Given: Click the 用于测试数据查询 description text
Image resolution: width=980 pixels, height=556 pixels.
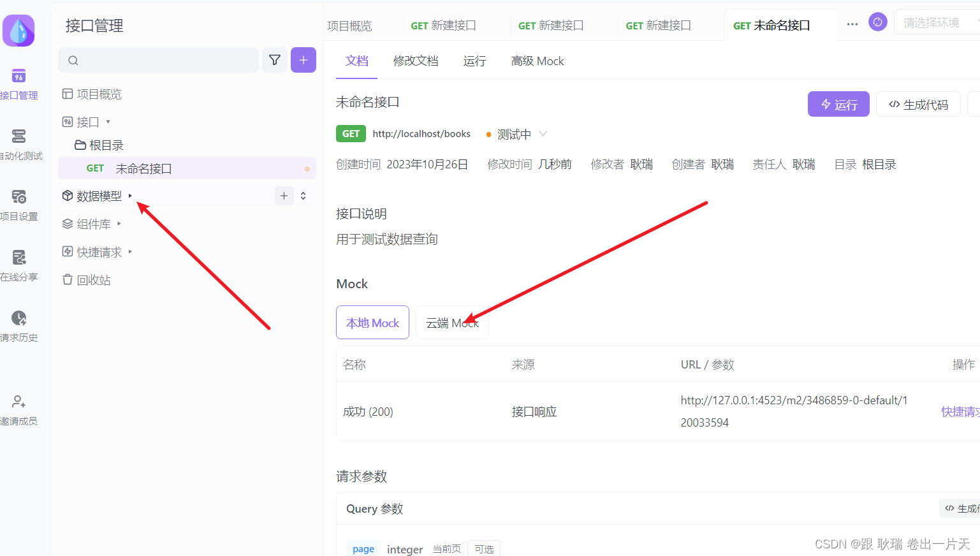Looking at the screenshot, I should point(387,239).
